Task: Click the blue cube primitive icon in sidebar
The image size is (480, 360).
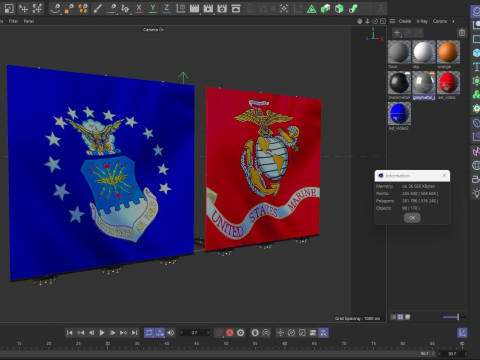Action: (x=476, y=53)
